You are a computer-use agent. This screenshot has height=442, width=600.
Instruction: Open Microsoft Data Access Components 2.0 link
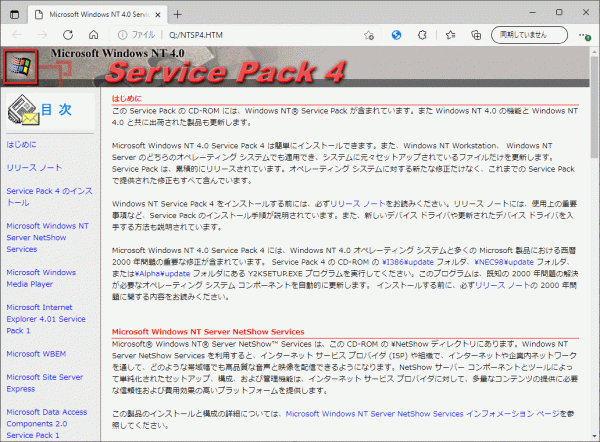pyautogui.click(x=47, y=424)
